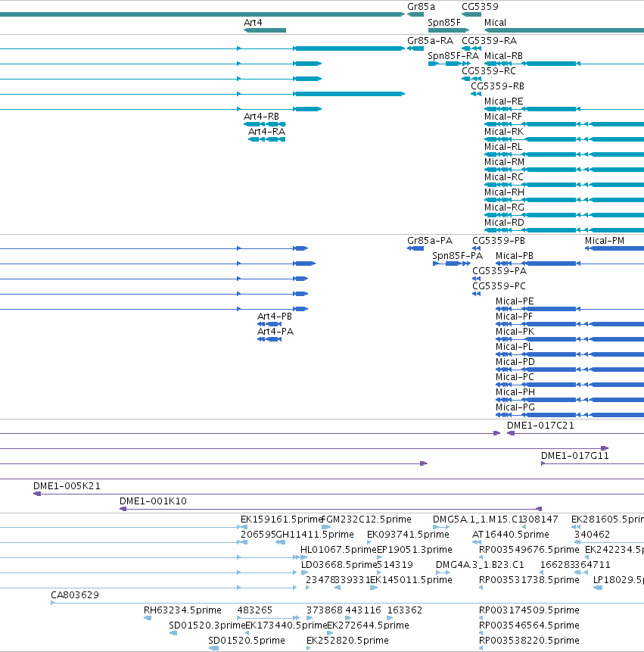This screenshot has height=652, width=644.
Task: Select EST GH11411.5prime
Action: coord(315,535)
